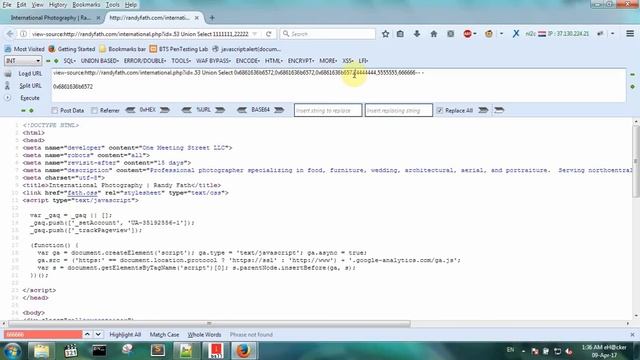This screenshot has width=640, height=360.
Task: Click the Greasemonkey monkey face icon
Action: pos(489,34)
